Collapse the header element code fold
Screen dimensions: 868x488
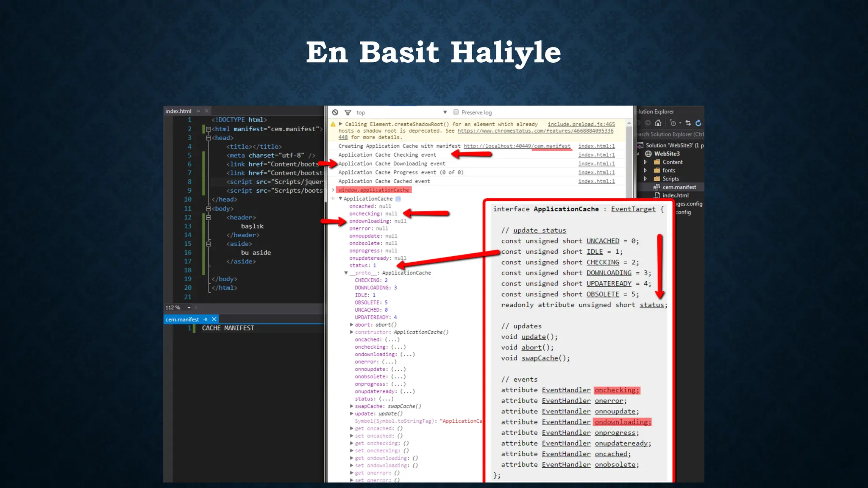click(x=208, y=217)
